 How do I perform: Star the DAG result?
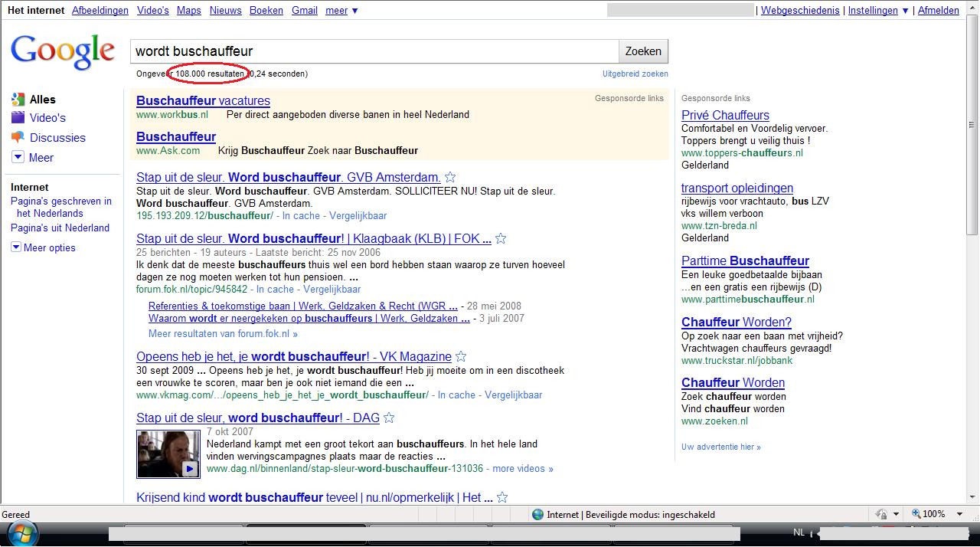(389, 418)
